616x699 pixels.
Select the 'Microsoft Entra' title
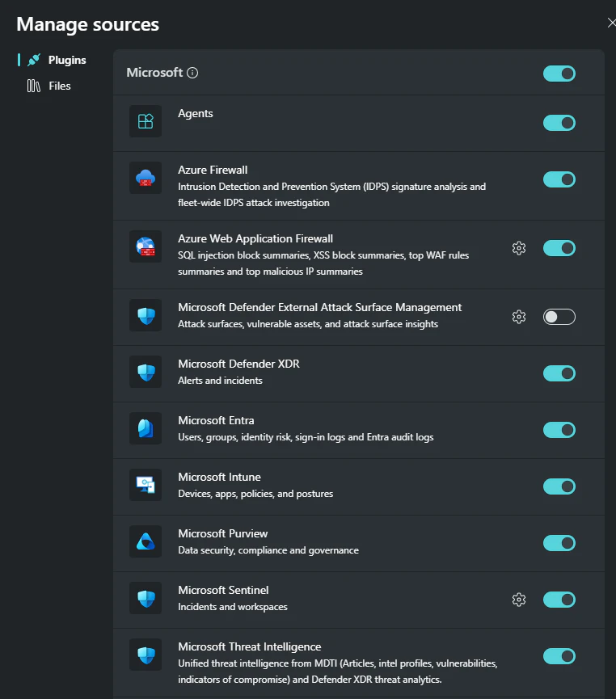[216, 420]
